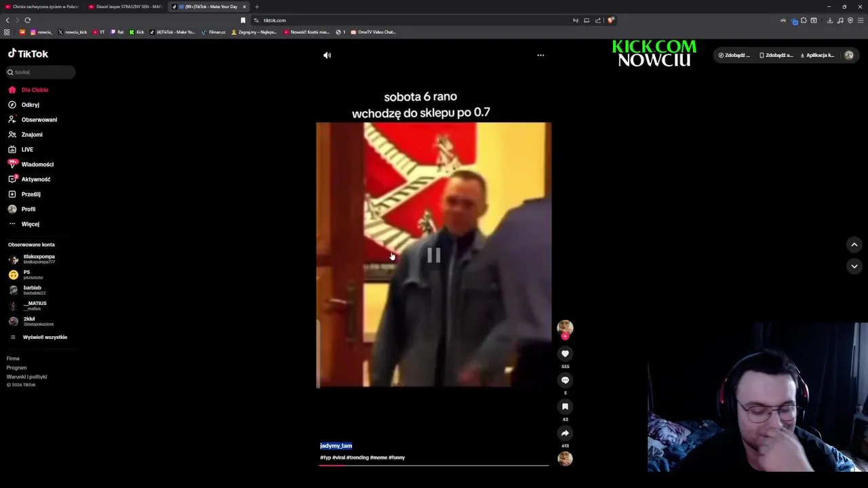Click Zdobądź a... button with phone icon
The image size is (868, 488).
point(776,55)
